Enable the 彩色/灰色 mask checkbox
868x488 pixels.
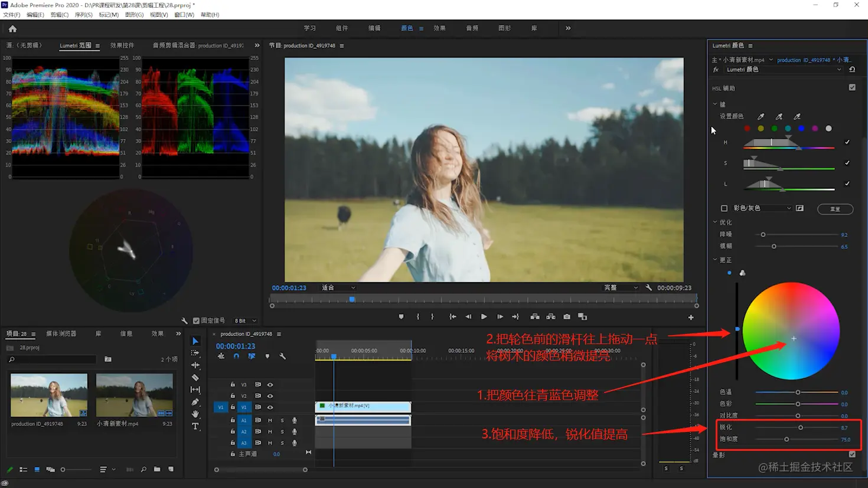[x=724, y=208]
